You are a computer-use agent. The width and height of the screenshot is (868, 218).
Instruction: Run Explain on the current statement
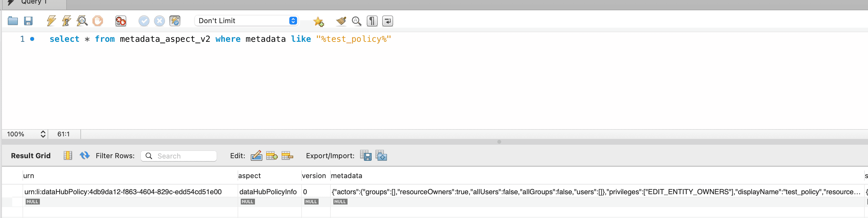[82, 21]
